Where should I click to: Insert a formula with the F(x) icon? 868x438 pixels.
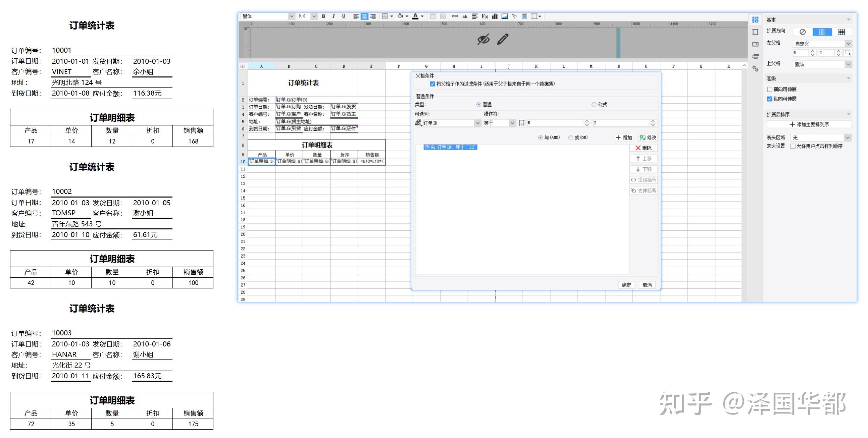pos(484,16)
